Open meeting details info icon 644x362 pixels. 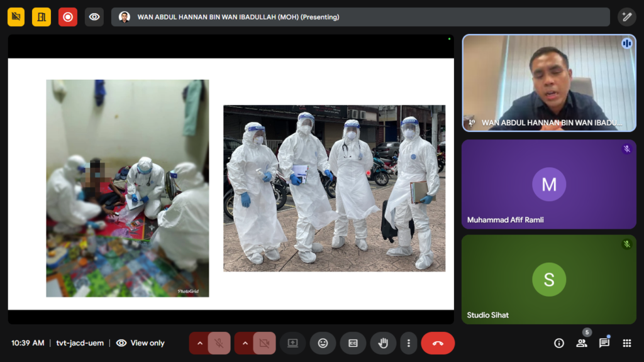[x=558, y=343]
